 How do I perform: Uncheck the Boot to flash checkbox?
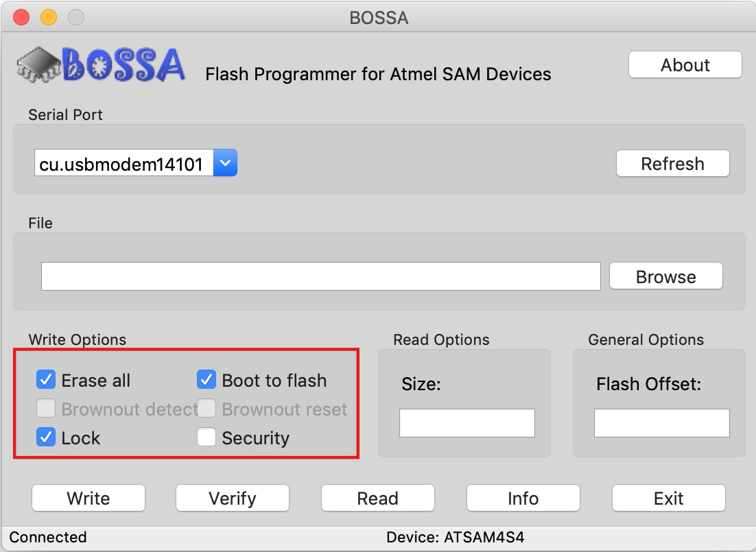coord(206,380)
